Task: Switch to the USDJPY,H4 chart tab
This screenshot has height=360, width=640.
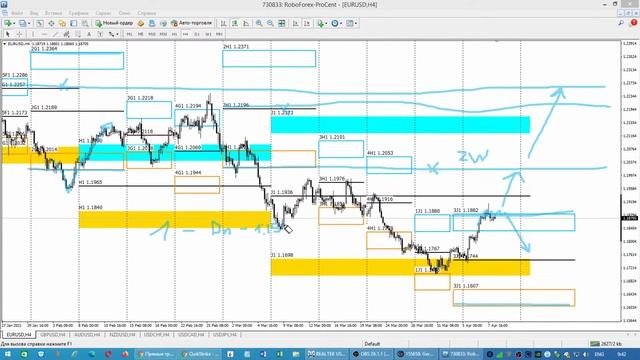Action: 225,335
